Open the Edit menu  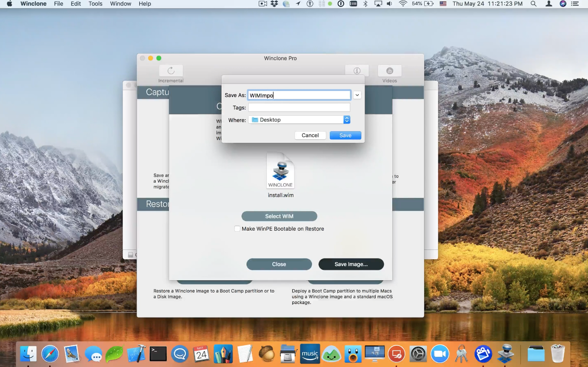[x=76, y=4]
